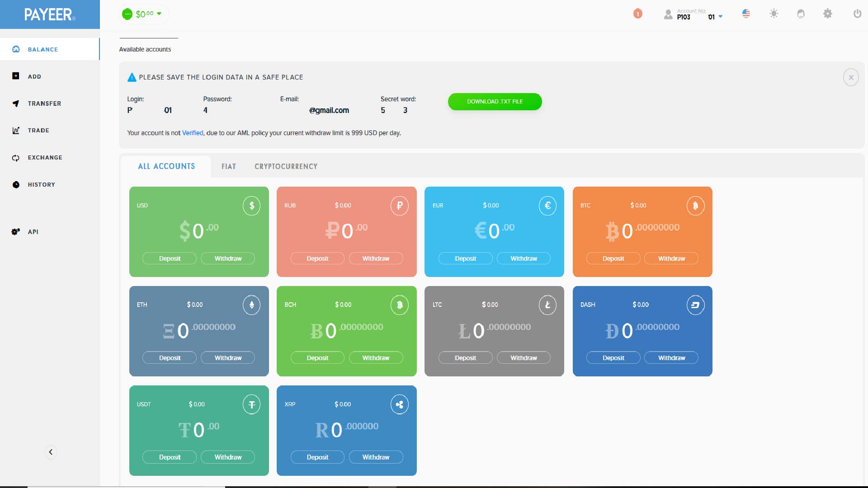Follow the Verified link
Image resolution: width=868 pixels, height=488 pixels.
click(193, 133)
